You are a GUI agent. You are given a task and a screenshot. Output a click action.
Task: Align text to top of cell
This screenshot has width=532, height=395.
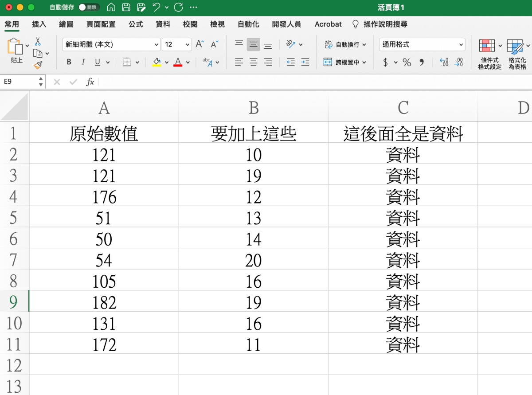pos(239,44)
